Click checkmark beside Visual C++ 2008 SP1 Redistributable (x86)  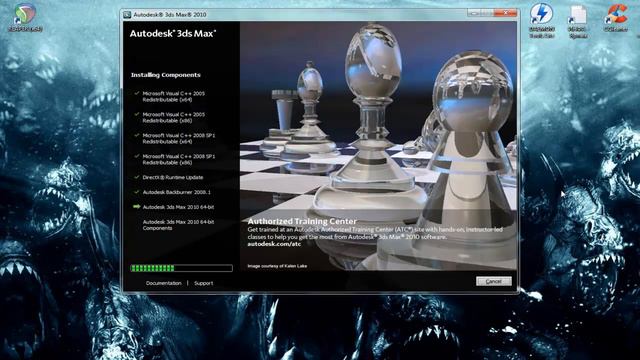[136, 156]
